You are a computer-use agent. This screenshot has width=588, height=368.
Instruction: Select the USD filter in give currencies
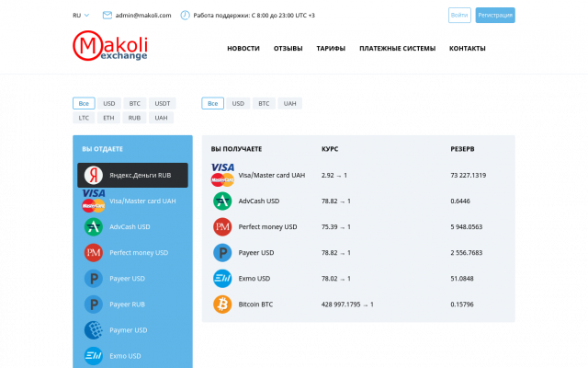[109, 103]
